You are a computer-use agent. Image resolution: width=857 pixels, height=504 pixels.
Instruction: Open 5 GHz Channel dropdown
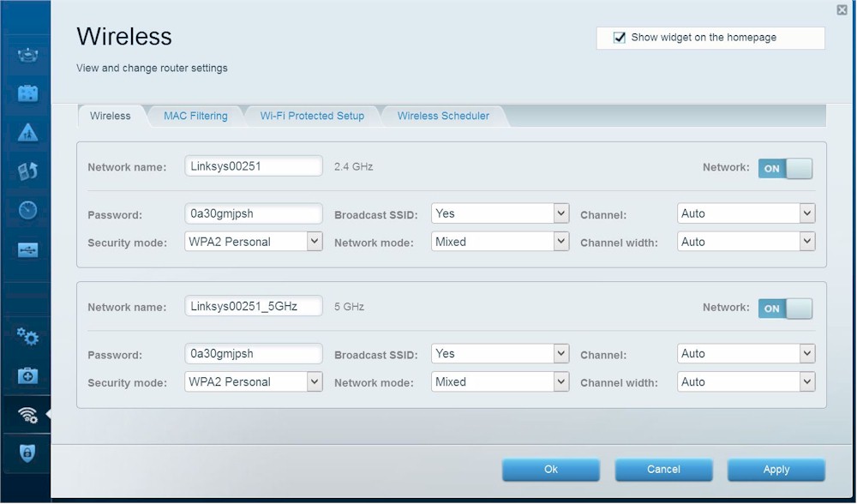point(746,353)
